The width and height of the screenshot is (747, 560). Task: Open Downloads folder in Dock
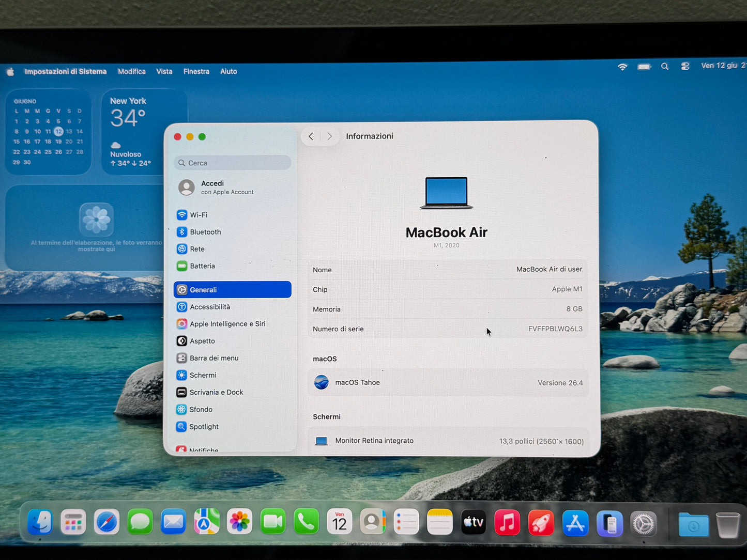click(694, 525)
